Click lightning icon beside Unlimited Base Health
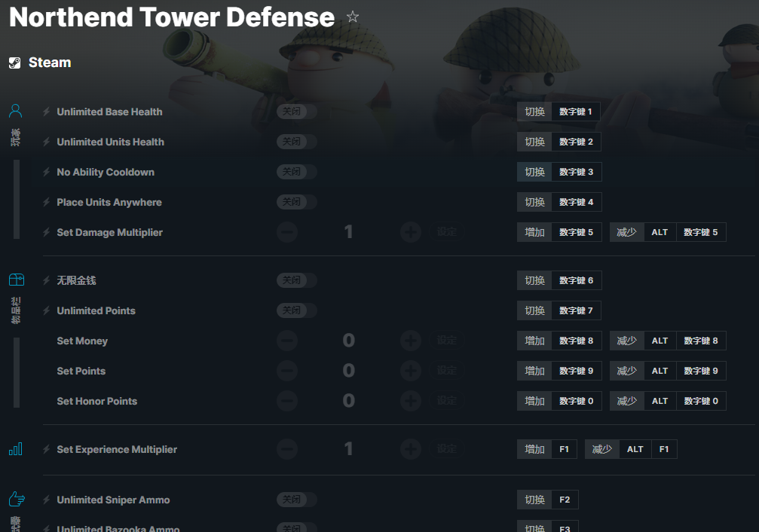The width and height of the screenshot is (759, 532). (47, 112)
